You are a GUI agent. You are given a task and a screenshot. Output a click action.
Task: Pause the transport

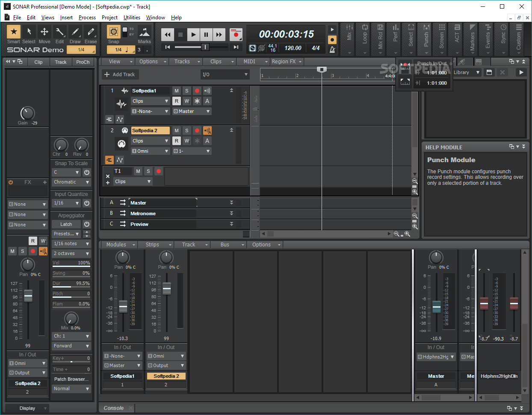coord(206,35)
